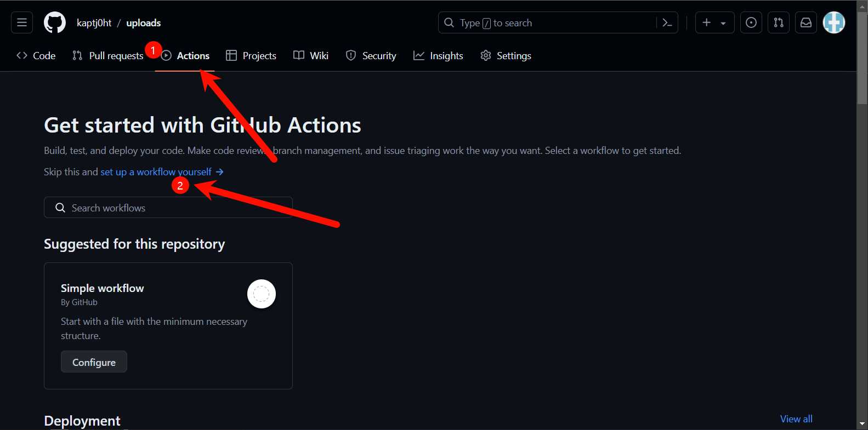Click the vertical scrollbar thumb
This screenshot has height=430, width=868.
tap(862, 58)
